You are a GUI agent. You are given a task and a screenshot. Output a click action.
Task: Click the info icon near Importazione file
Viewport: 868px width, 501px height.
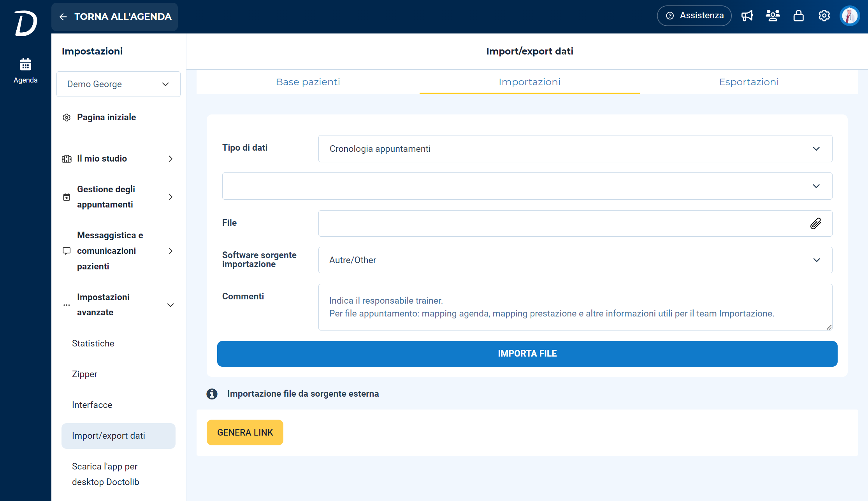(212, 394)
